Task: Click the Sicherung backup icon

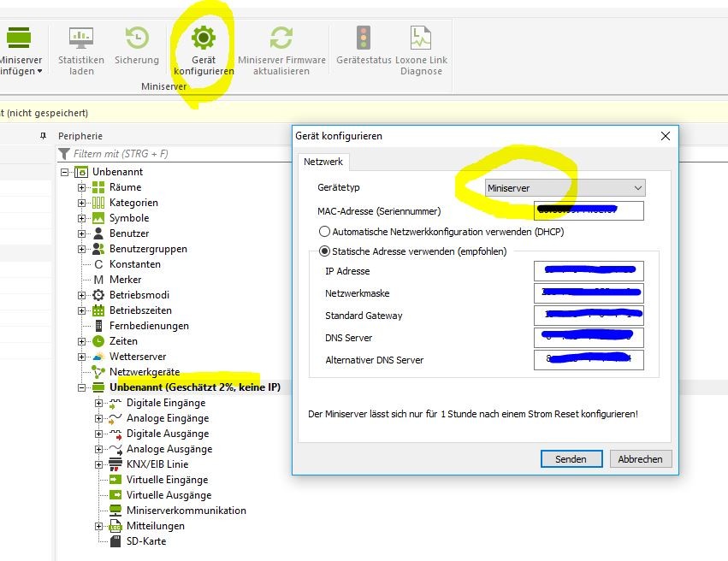Action: (x=137, y=38)
